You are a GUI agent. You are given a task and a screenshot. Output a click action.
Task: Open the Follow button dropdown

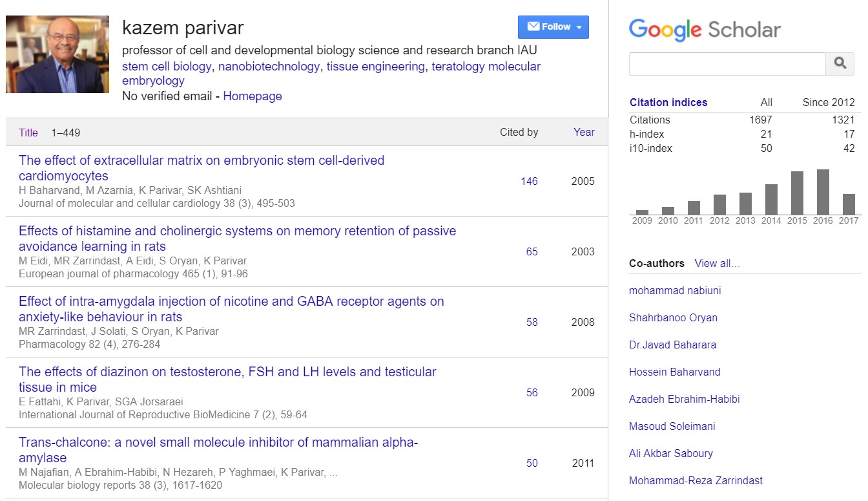(553, 27)
